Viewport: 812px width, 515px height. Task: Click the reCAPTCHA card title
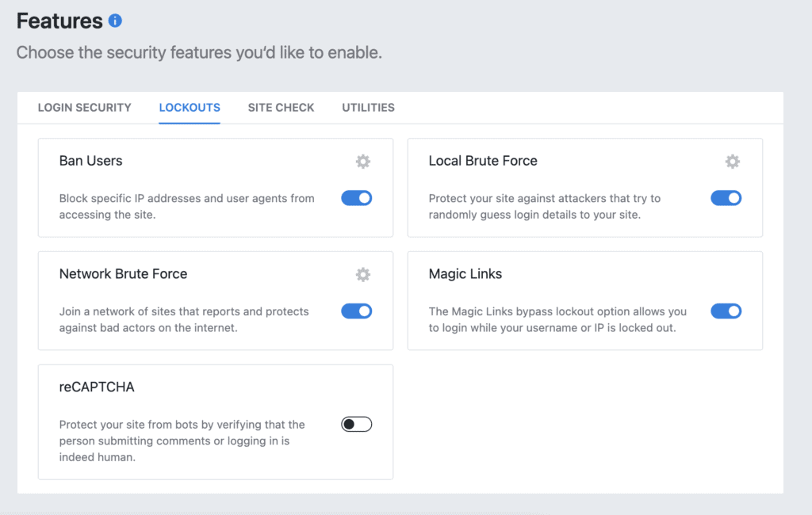pyautogui.click(x=97, y=387)
